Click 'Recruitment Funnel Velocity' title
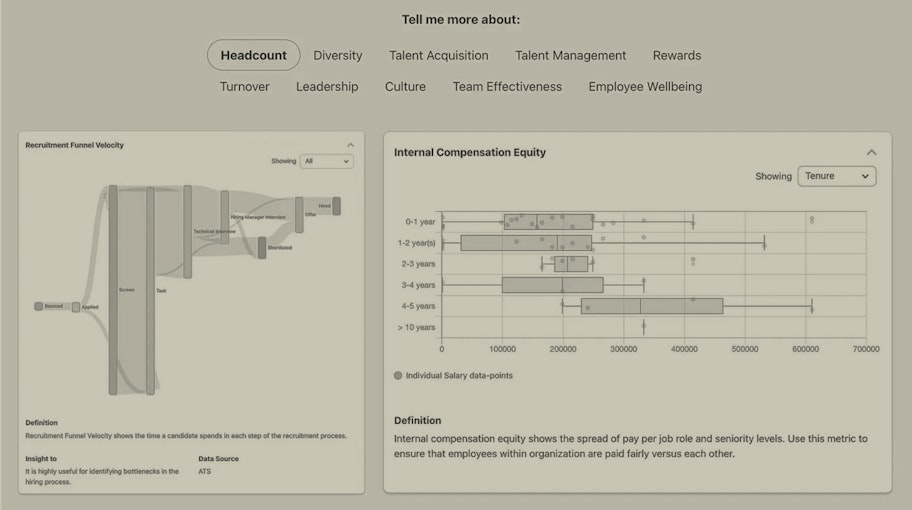The height and width of the screenshot is (510, 912). point(74,145)
